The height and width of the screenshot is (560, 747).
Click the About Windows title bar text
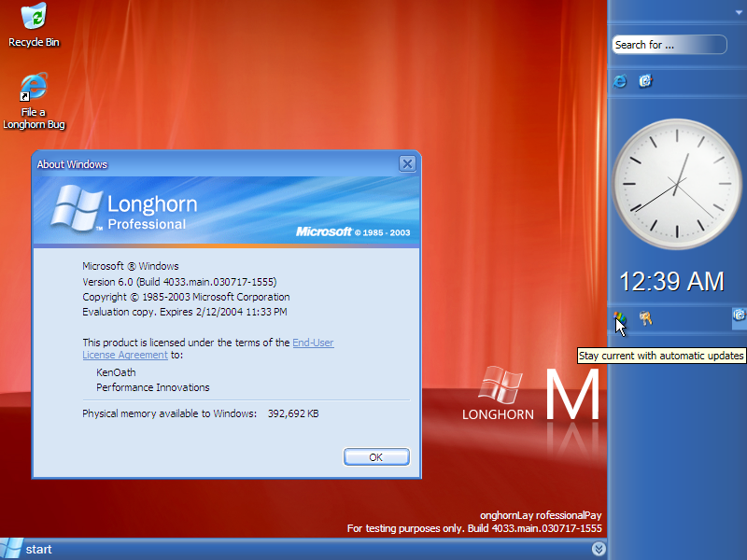[x=72, y=164]
